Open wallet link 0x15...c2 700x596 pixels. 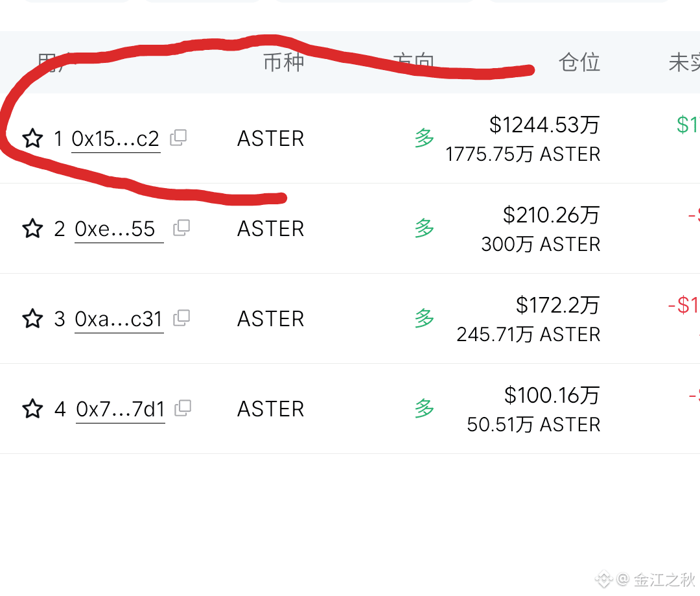[x=115, y=139]
